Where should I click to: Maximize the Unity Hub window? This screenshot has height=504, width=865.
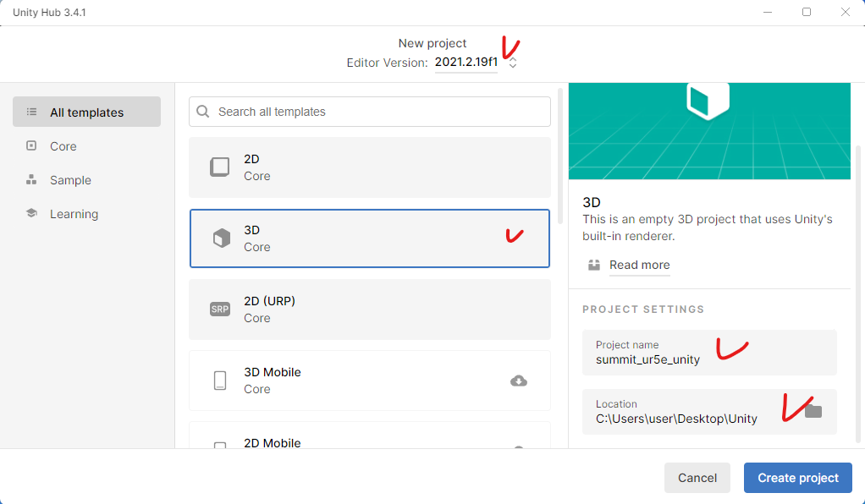[807, 12]
